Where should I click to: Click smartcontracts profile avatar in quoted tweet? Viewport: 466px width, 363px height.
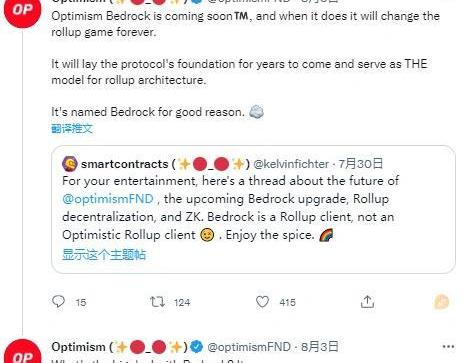pyautogui.click(x=70, y=164)
